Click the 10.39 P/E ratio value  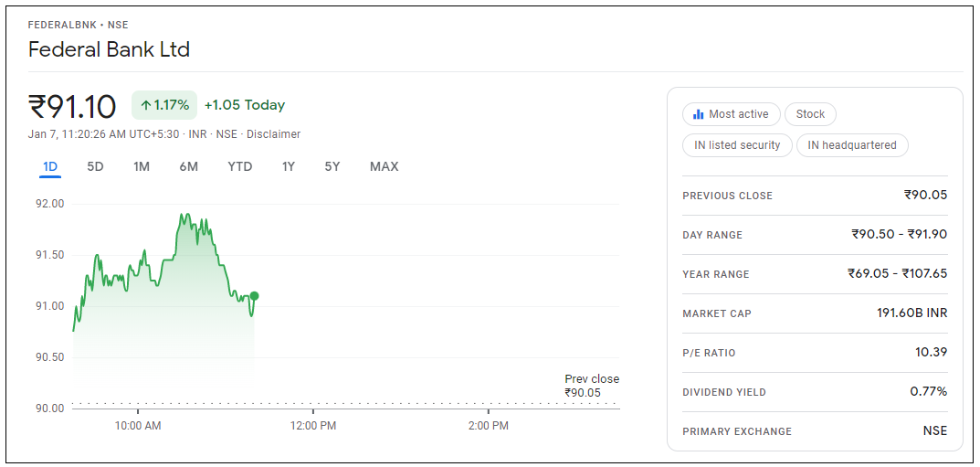[x=932, y=353]
